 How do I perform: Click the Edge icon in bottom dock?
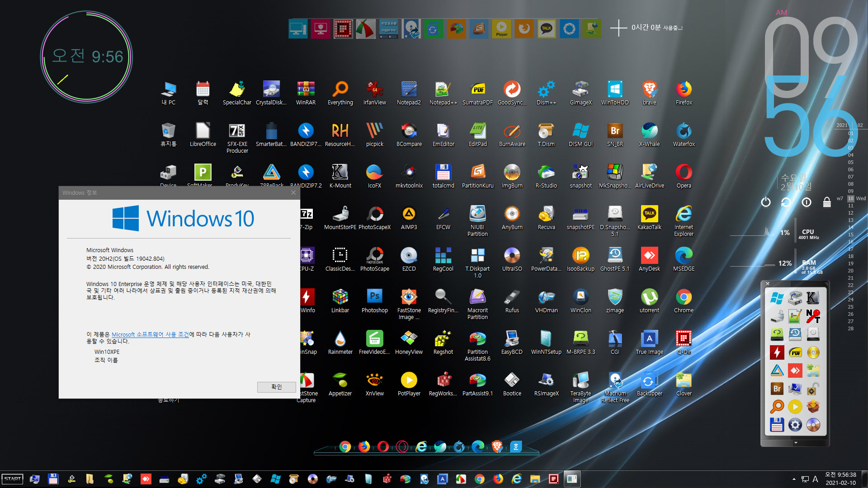click(x=478, y=447)
